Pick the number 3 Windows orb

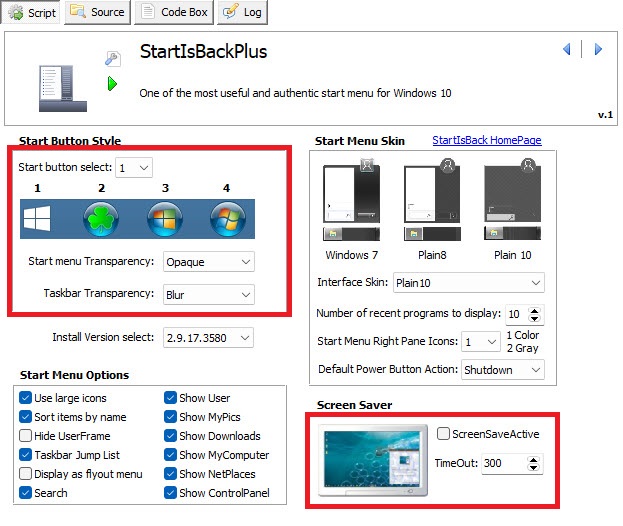(165, 219)
